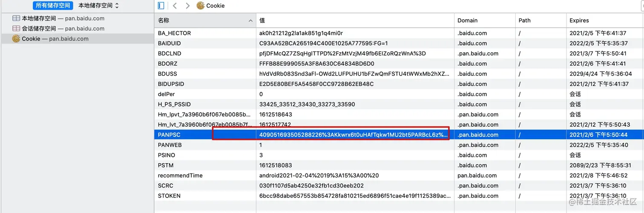Select the PANPSC cookie name
Viewport: 644px width, 213px height.
coord(169,135)
